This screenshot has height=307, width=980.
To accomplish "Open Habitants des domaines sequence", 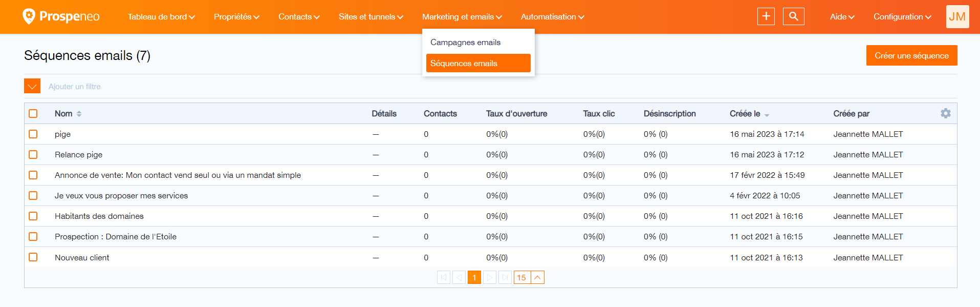I will pos(99,216).
